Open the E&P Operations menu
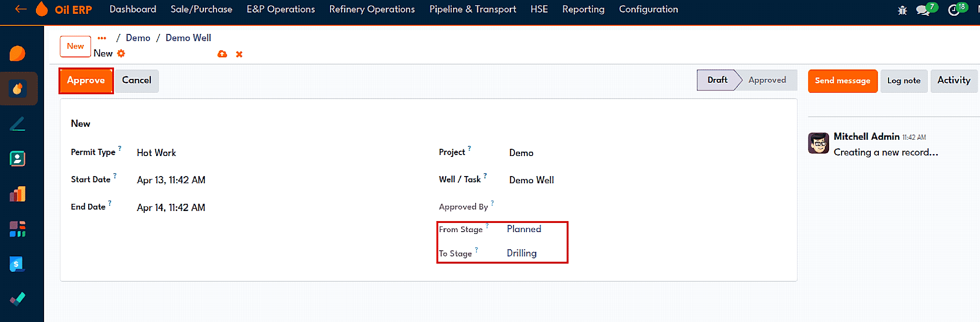 coord(281,9)
